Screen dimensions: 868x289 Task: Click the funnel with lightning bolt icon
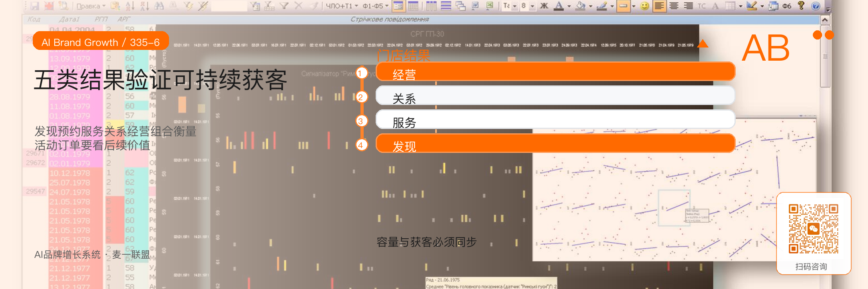(188, 6)
